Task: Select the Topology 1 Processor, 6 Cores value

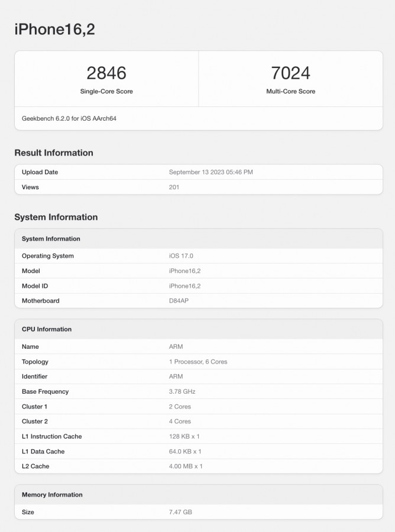Action: (198, 362)
